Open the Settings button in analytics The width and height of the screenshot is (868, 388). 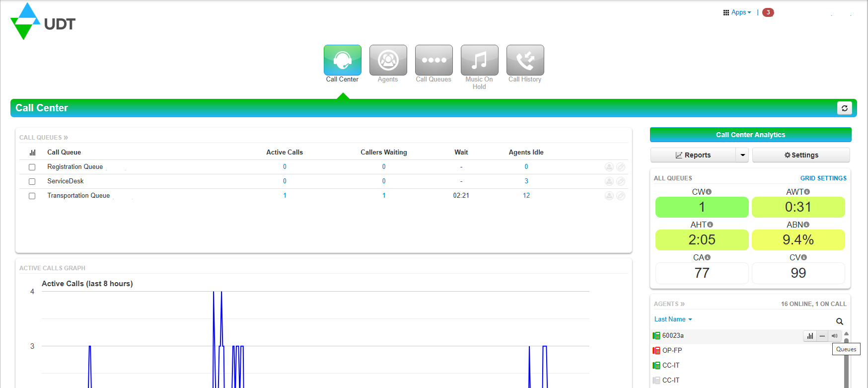point(801,155)
